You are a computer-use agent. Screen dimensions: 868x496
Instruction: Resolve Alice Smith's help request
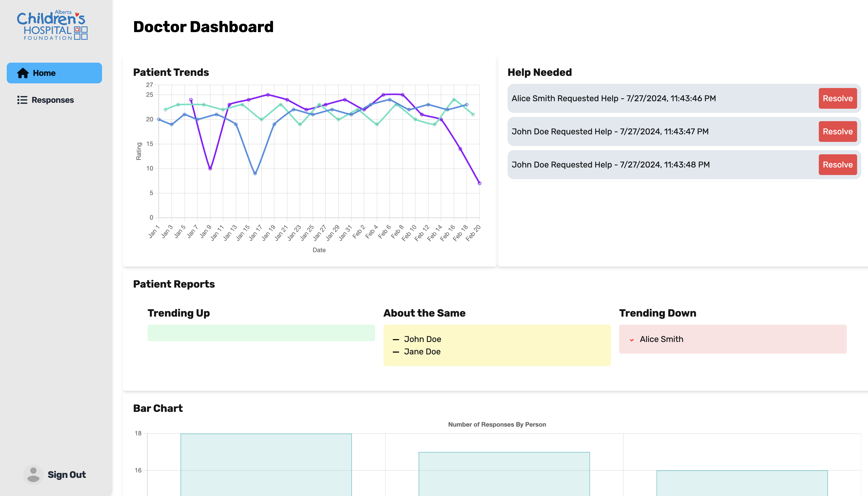point(837,98)
